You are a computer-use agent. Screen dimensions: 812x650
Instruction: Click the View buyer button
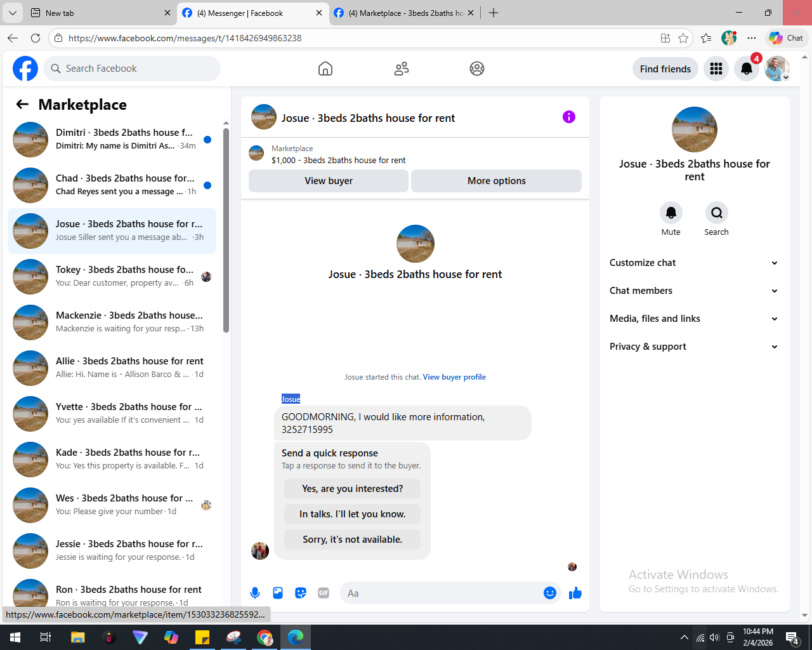[329, 181]
